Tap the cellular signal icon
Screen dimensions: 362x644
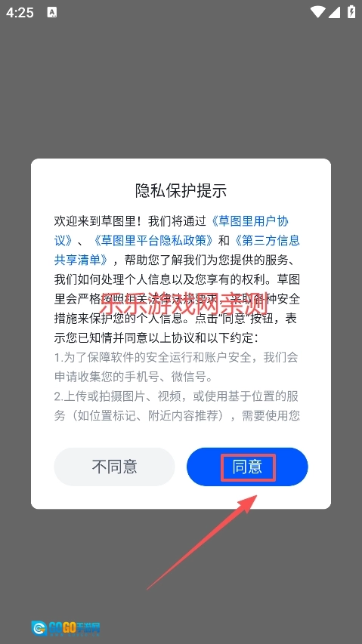point(334,12)
